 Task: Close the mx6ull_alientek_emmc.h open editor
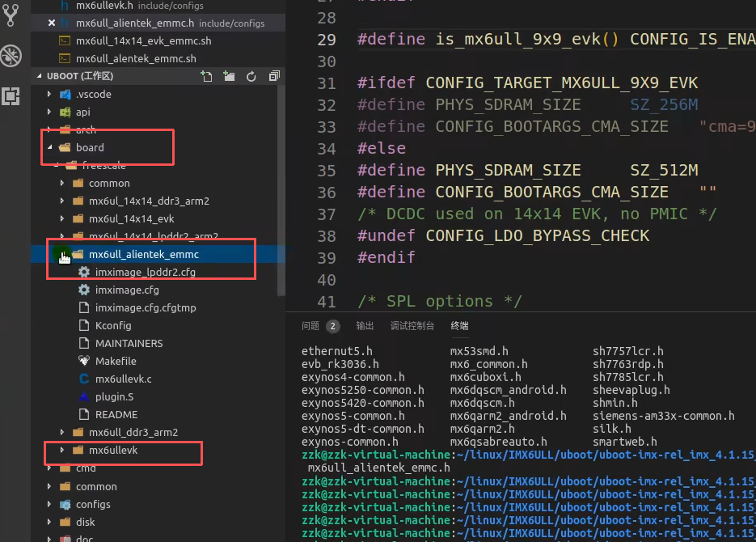click(52, 23)
